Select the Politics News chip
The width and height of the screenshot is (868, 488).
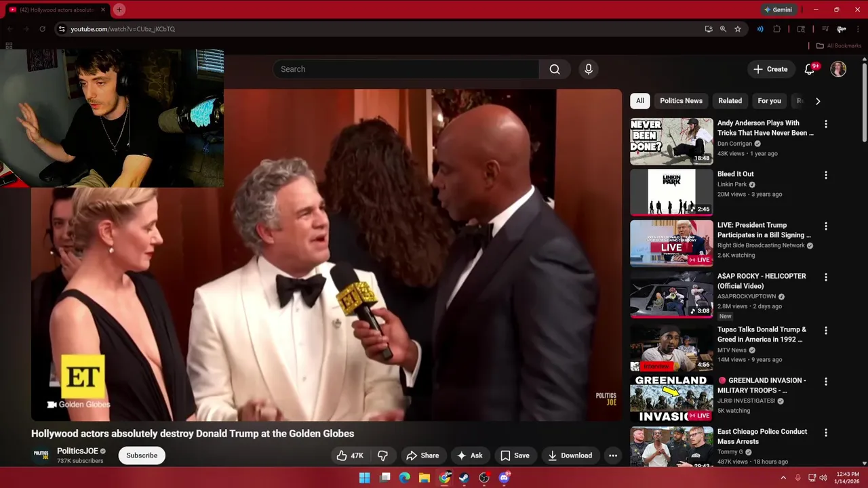click(x=681, y=101)
